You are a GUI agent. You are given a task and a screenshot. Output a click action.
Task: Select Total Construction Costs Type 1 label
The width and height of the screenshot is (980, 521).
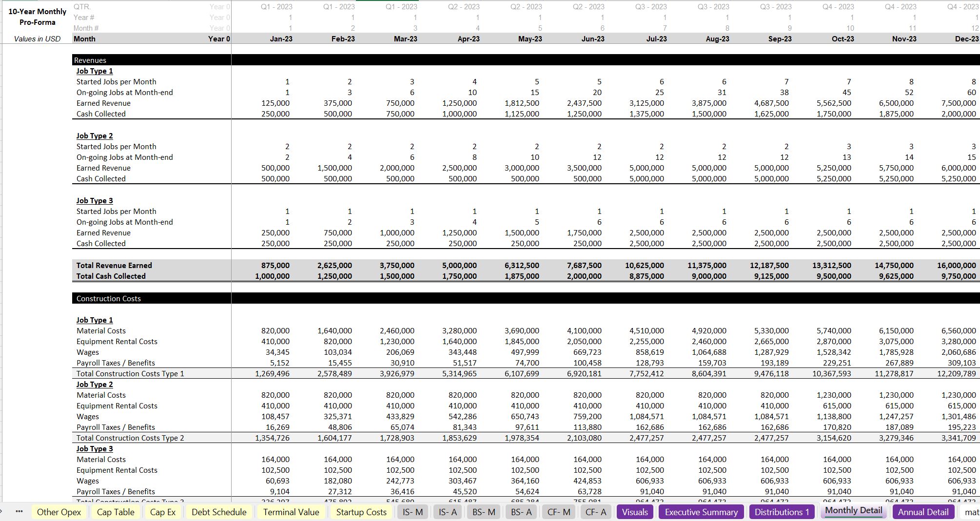(x=130, y=373)
